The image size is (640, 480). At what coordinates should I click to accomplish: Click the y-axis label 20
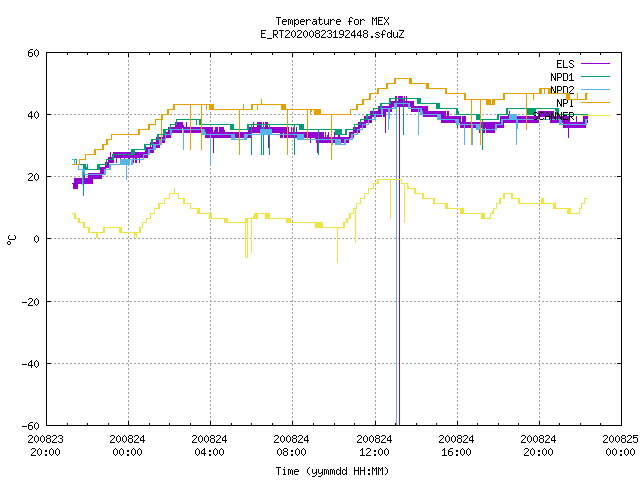[x=33, y=177]
